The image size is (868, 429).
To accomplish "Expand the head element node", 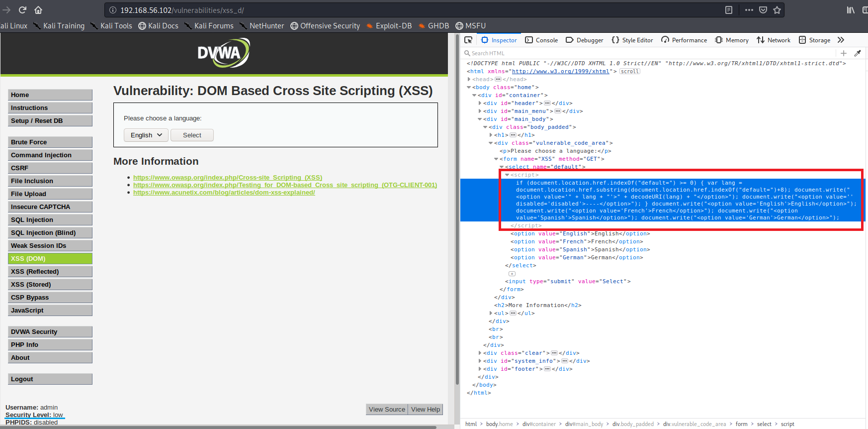I will point(469,79).
